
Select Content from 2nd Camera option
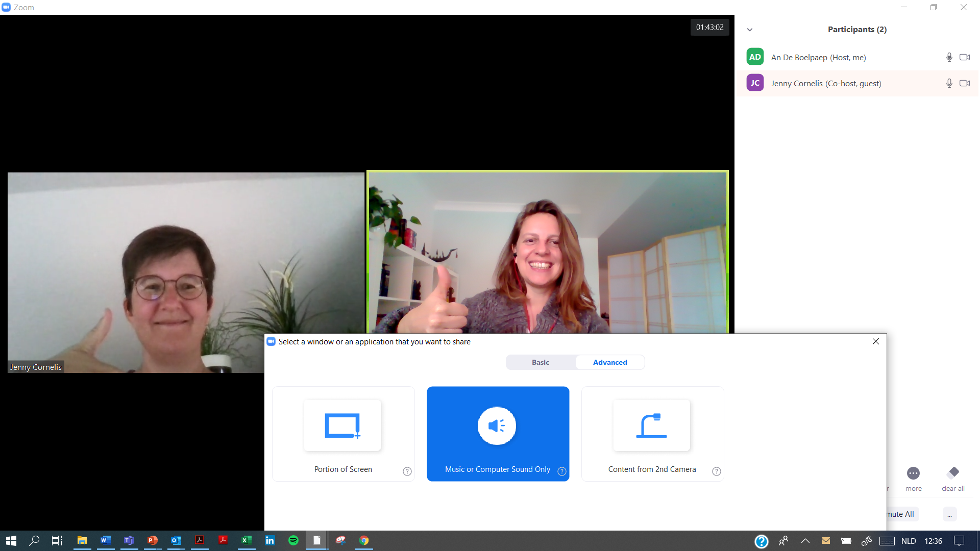tap(652, 434)
